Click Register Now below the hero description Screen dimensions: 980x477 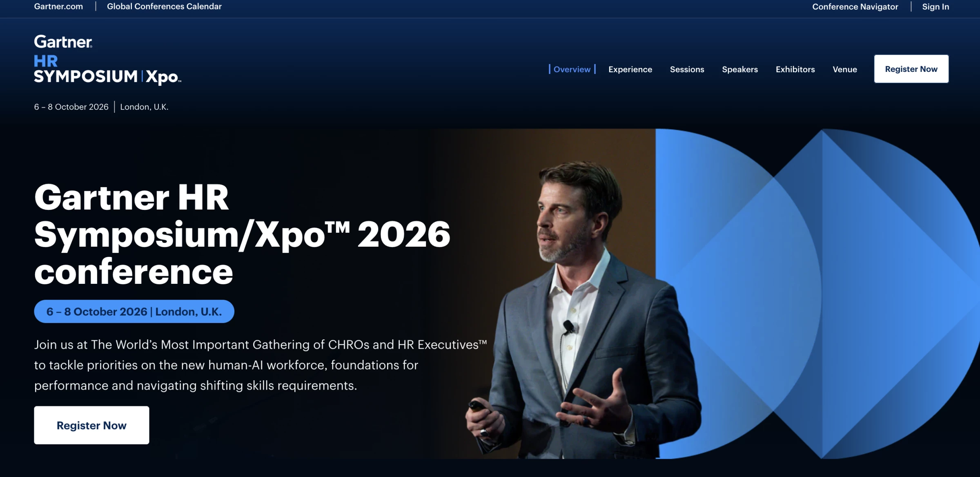tap(91, 425)
